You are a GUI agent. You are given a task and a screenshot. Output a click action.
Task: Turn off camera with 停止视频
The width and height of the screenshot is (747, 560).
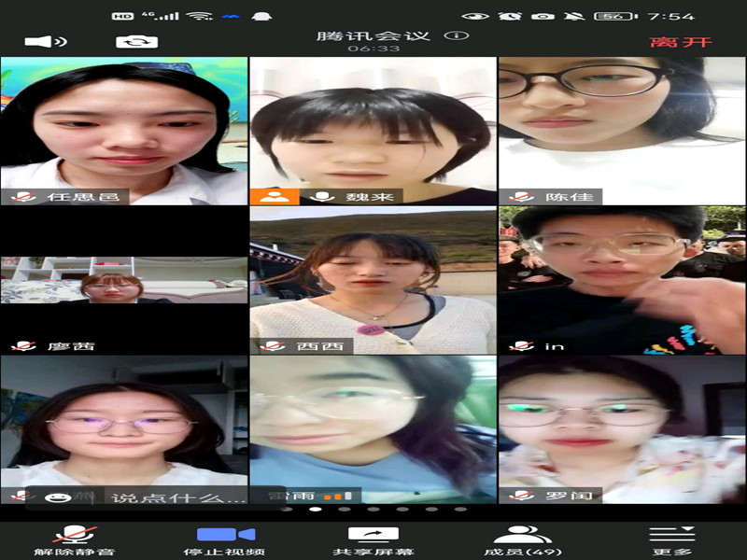coord(225,539)
